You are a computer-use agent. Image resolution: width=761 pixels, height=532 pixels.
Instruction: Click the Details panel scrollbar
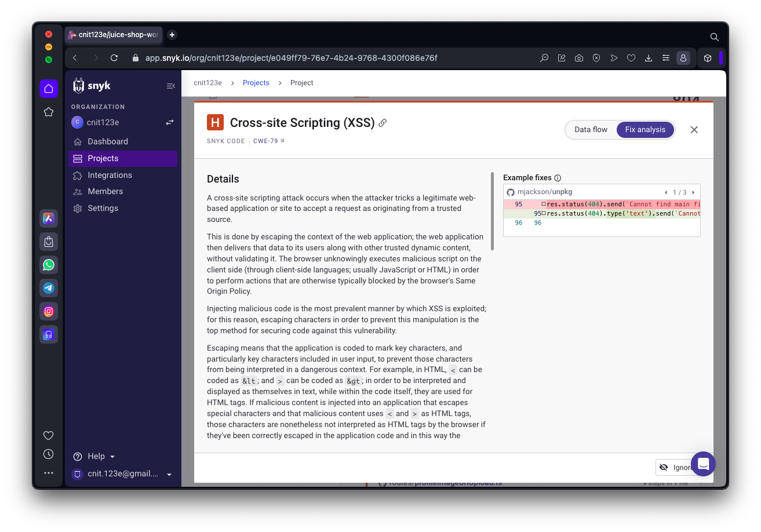point(492,212)
